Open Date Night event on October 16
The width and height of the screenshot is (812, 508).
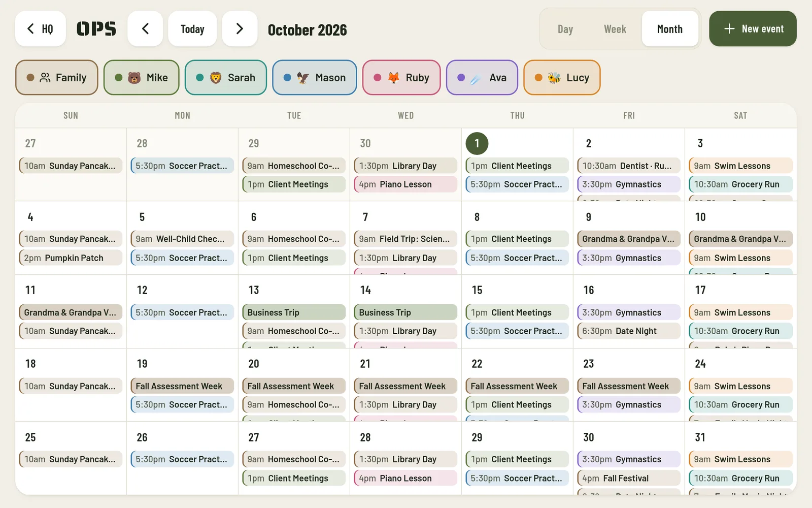pos(629,331)
